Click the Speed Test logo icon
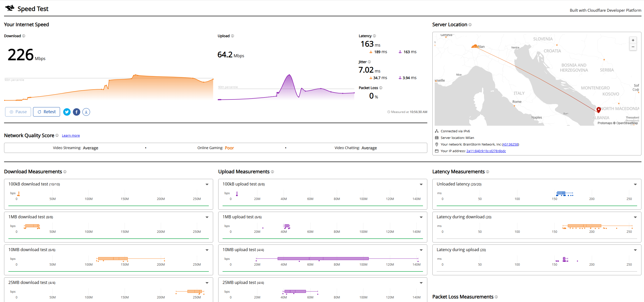 (10, 8)
